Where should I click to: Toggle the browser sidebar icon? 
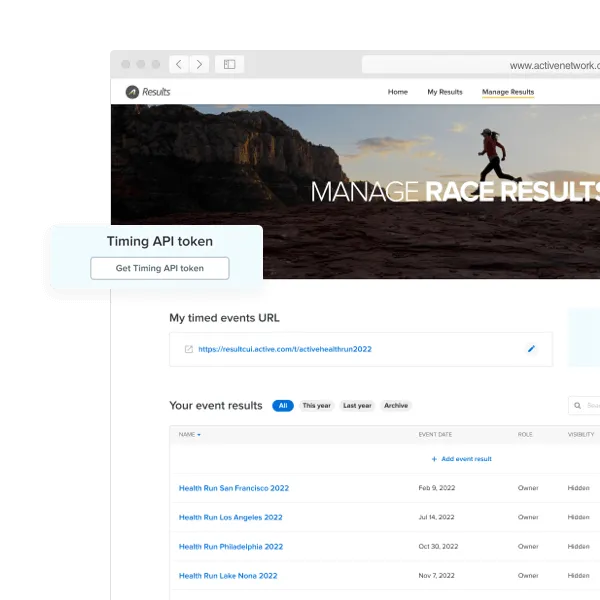[229, 64]
